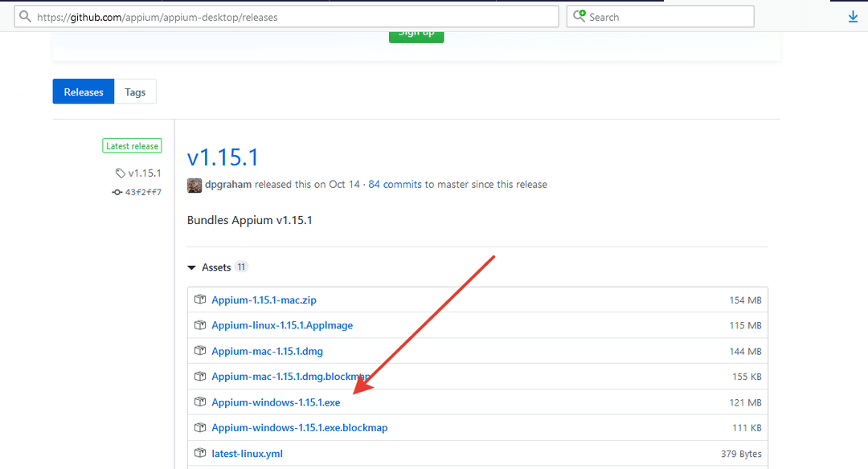Focus the browser URL address bar
Screen dimensions: 868x469
coord(289,17)
